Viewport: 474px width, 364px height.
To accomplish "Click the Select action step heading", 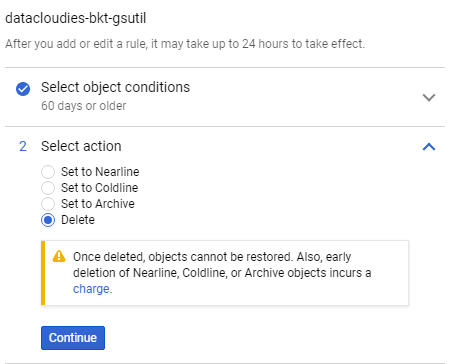I will point(81,146).
